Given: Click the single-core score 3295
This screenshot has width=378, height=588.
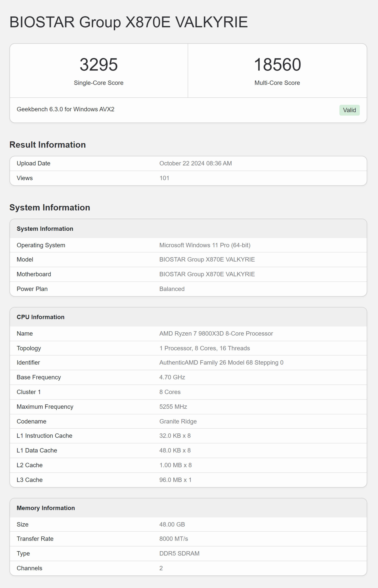Looking at the screenshot, I should pyautogui.click(x=99, y=65).
